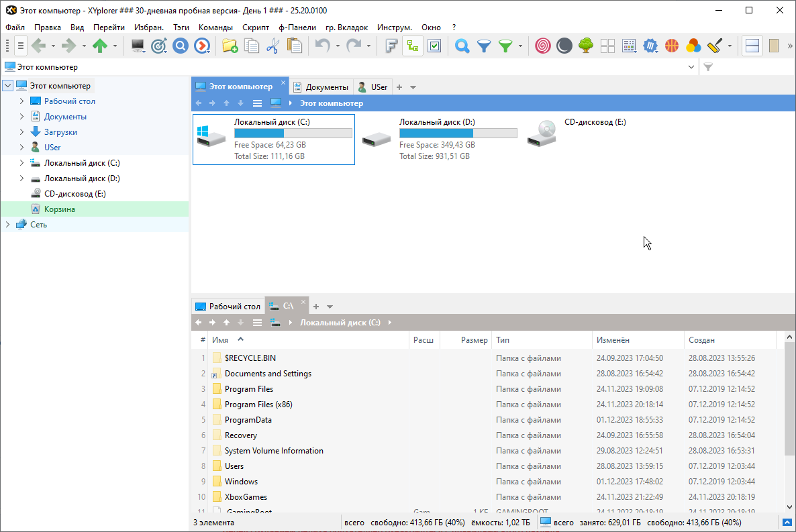This screenshot has height=532, width=796.
Task: Open the Скрипт menu
Action: (256, 28)
